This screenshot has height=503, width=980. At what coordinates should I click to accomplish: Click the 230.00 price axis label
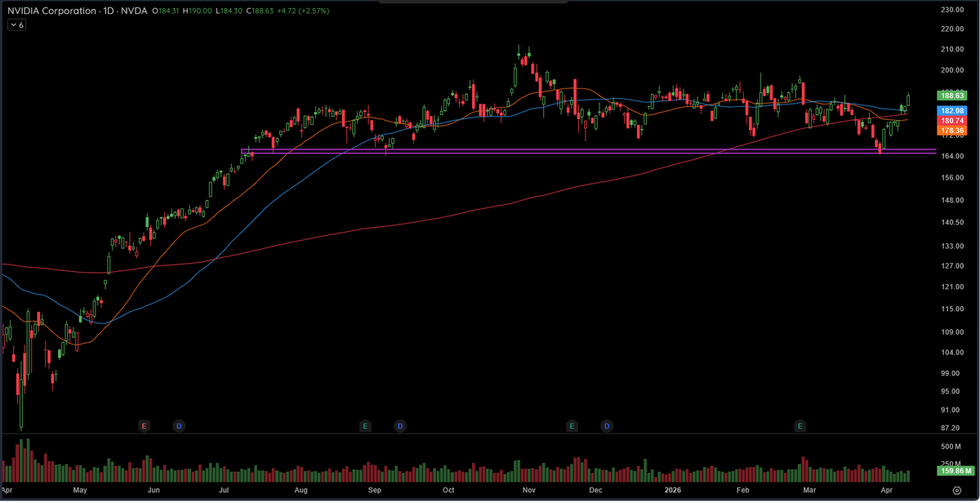[x=952, y=10]
